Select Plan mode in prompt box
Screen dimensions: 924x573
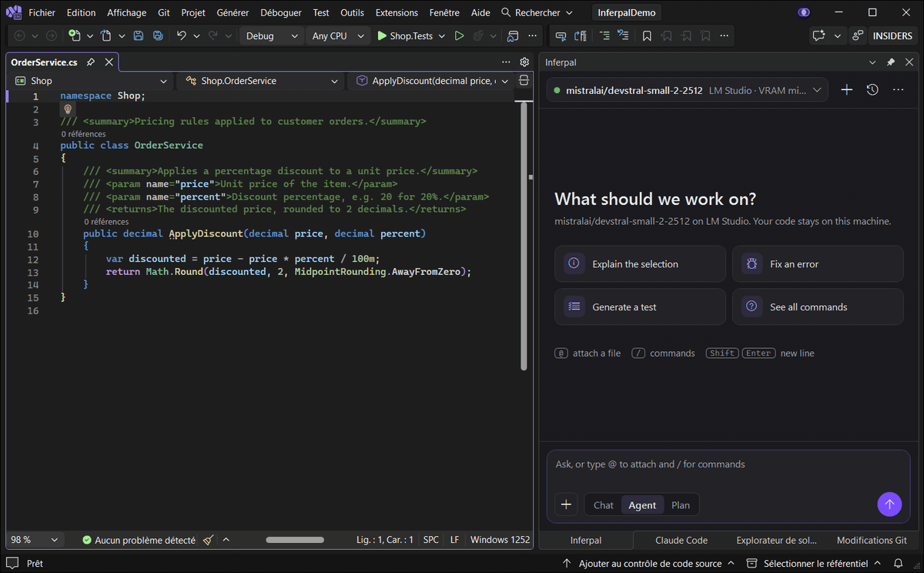[681, 505]
